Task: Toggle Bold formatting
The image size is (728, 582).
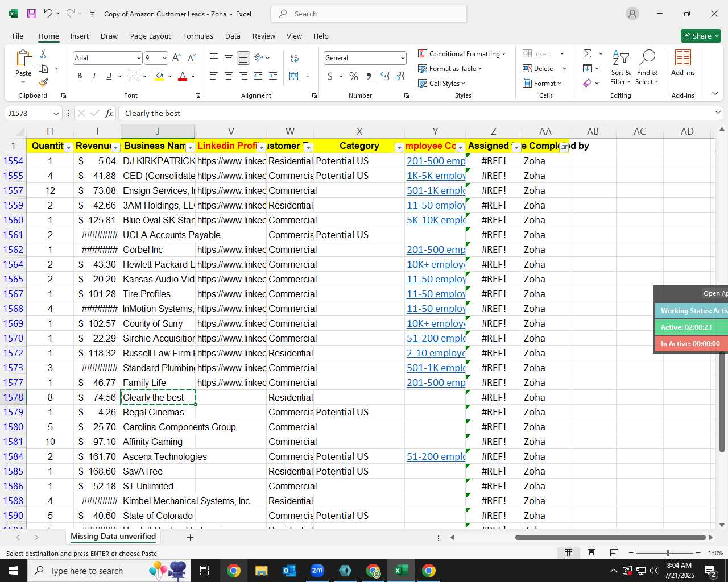Action: (x=80, y=76)
